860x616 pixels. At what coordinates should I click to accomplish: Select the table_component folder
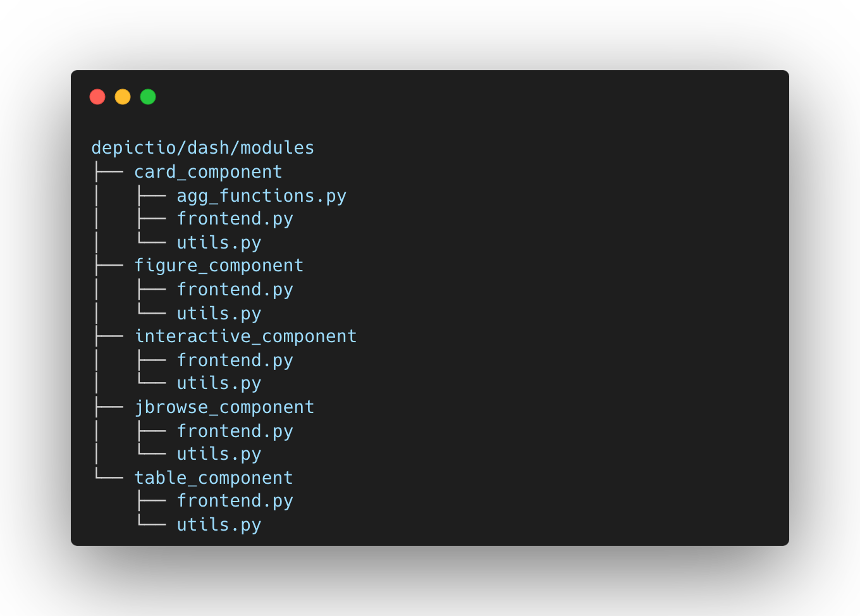(214, 478)
